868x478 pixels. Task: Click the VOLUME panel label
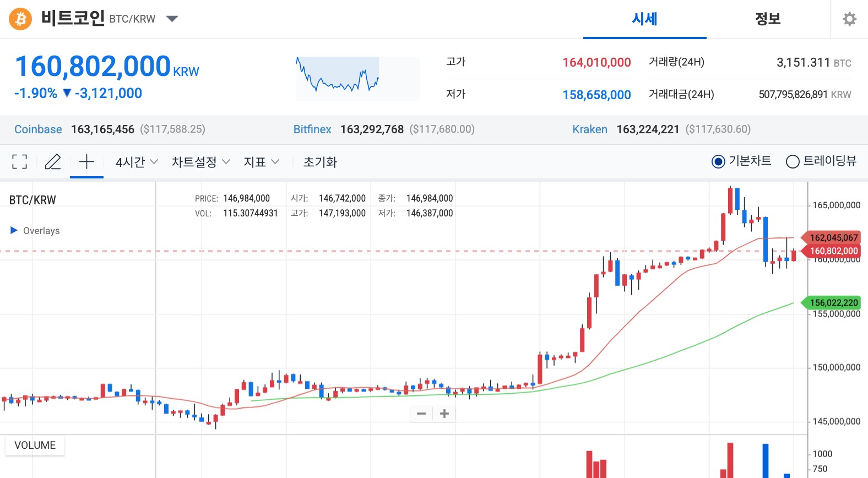click(35, 445)
